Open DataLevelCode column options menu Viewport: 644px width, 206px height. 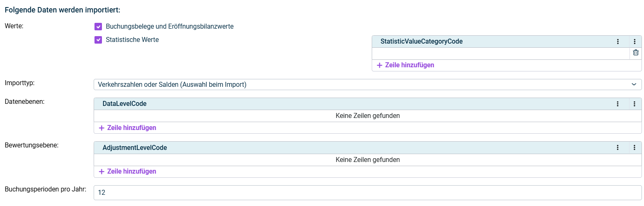[x=617, y=104]
